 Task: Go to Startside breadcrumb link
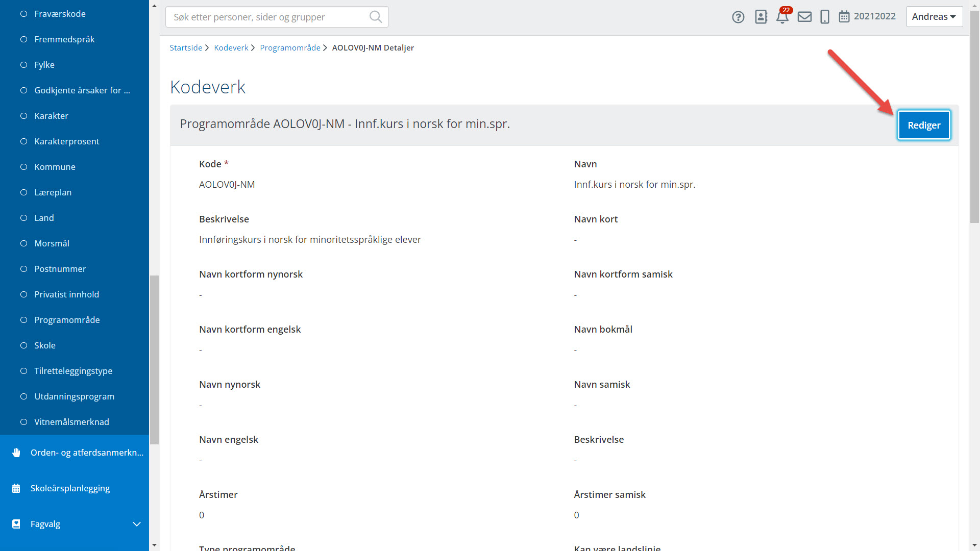click(186, 47)
